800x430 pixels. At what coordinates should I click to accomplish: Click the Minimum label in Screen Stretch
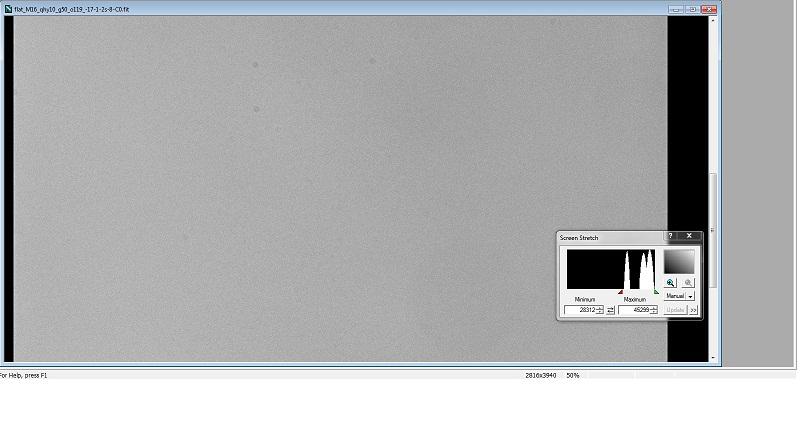click(585, 299)
